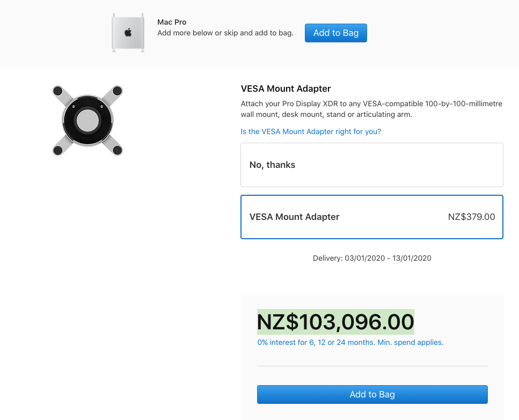Click 'Add more below or skip' text

coord(225,33)
